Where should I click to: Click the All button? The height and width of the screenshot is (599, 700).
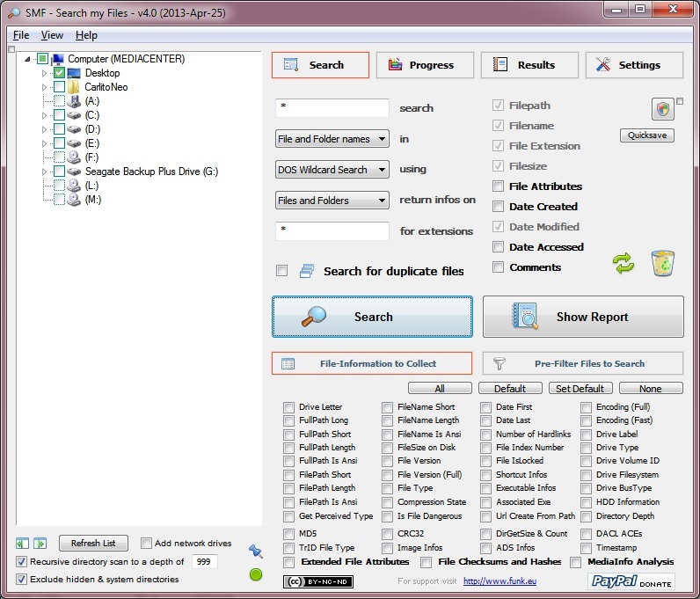click(x=440, y=388)
